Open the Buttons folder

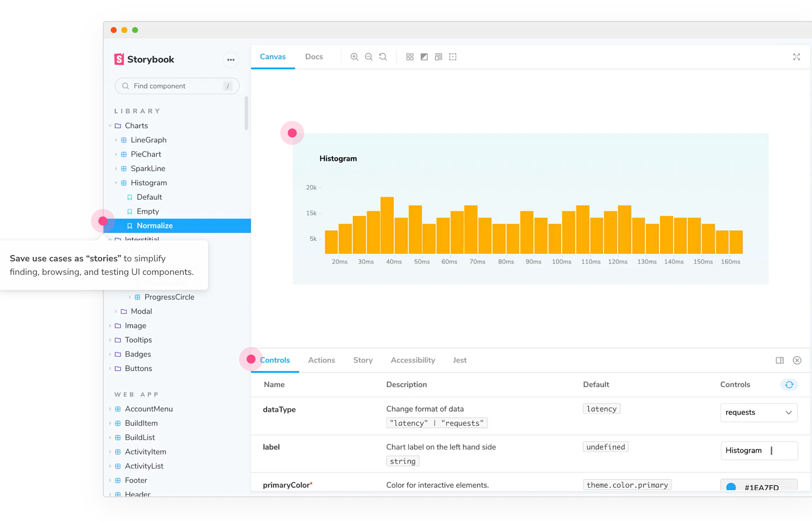click(x=138, y=368)
